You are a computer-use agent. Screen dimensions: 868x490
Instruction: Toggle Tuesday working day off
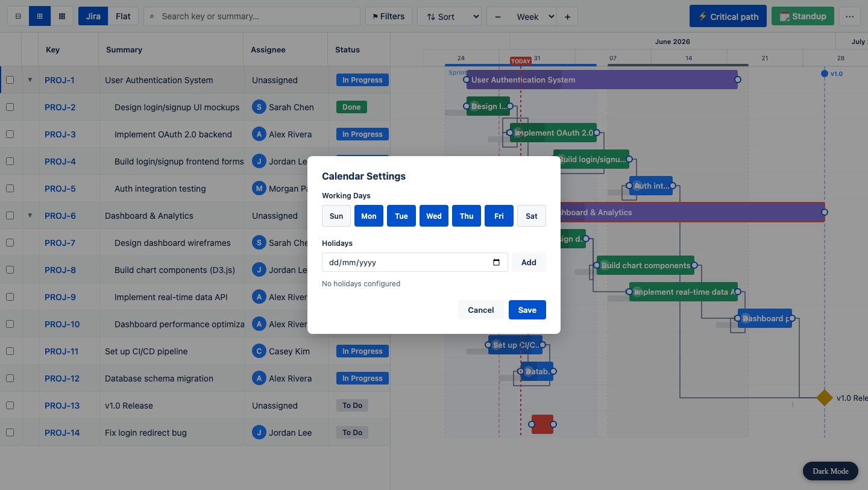pyautogui.click(x=401, y=216)
